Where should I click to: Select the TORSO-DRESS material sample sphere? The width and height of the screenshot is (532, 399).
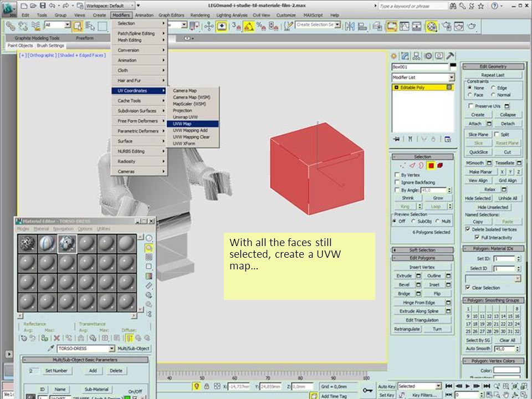coord(67,244)
